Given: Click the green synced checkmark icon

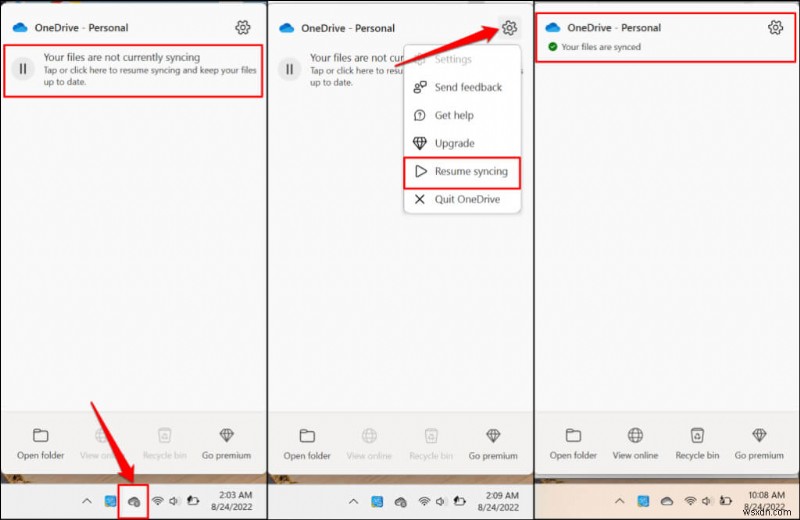Looking at the screenshot, I should click(x=552, y=47).
